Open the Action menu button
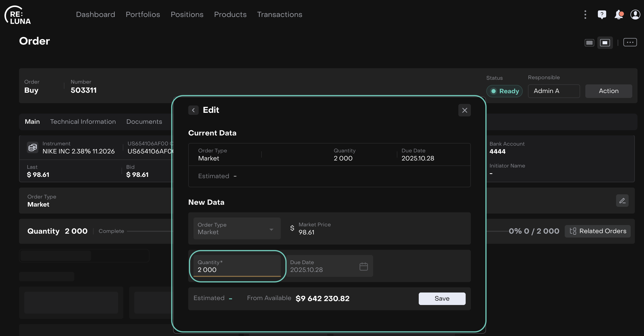The image size is (644, 336). (609, 91)
